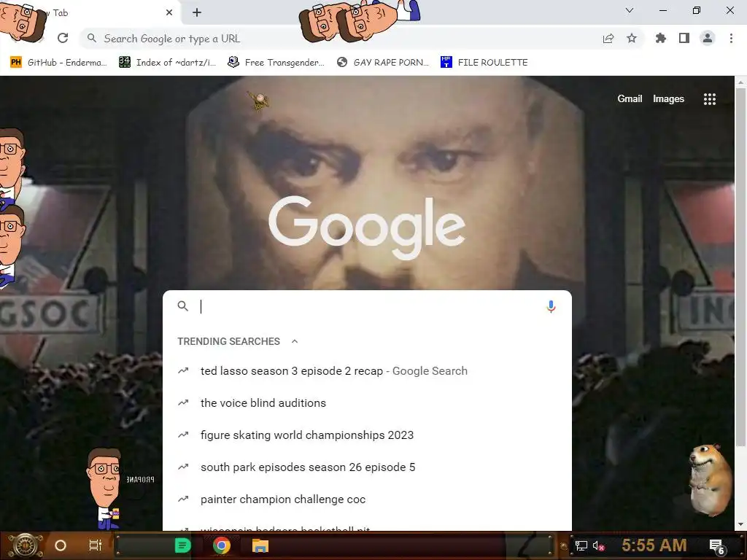Share this page icon in address bar
The width and height of the screenshot is (747, 560).
click(x=608, y=39)
